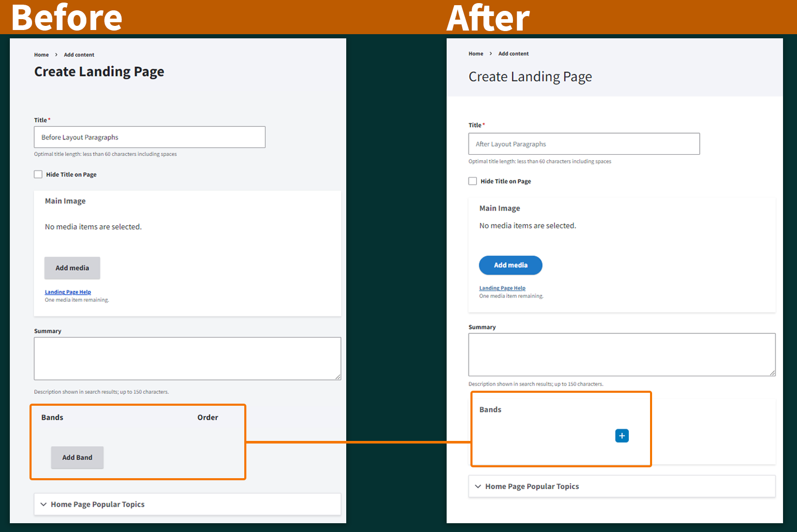Open Add content breadcrumb in Before panel
Viewport: 797px width, 532px height.
click(x=79, y=55)
